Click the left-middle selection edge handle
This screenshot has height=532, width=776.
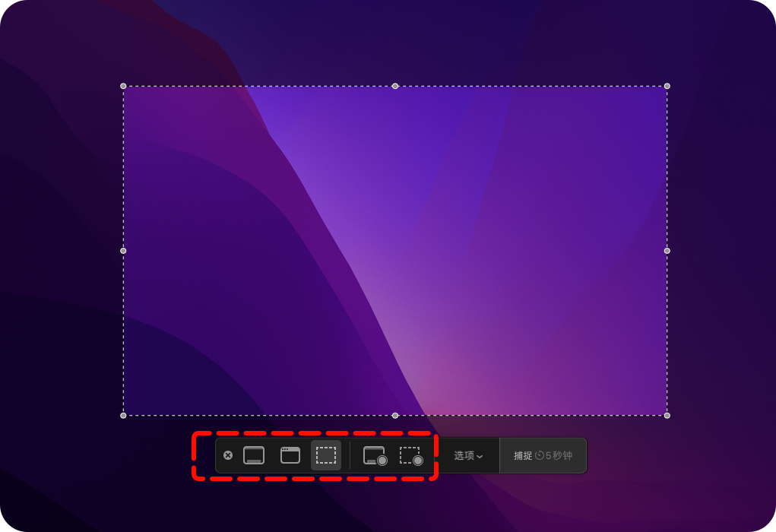pyautogui.click(x=123, y=251)
